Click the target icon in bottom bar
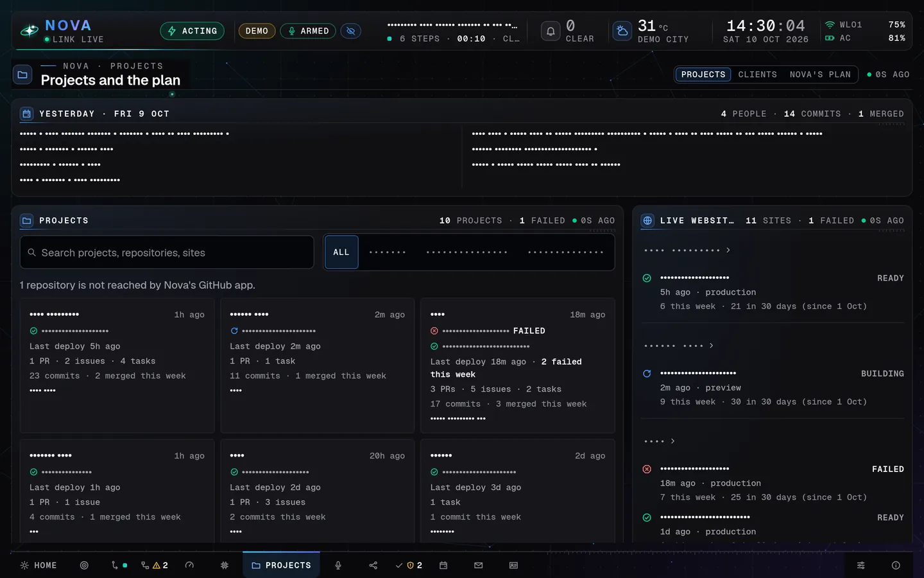924x578 pixels. tap(84, 565)
